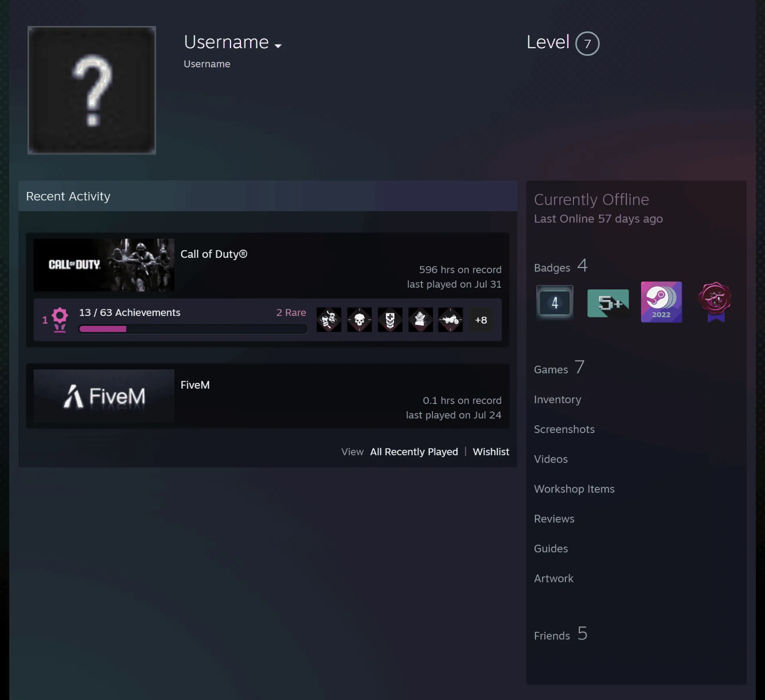Image resolution: width=765 pixels, height=700 pixels.
Task: Click the skull achievement icon
Action: pos(359,320)
